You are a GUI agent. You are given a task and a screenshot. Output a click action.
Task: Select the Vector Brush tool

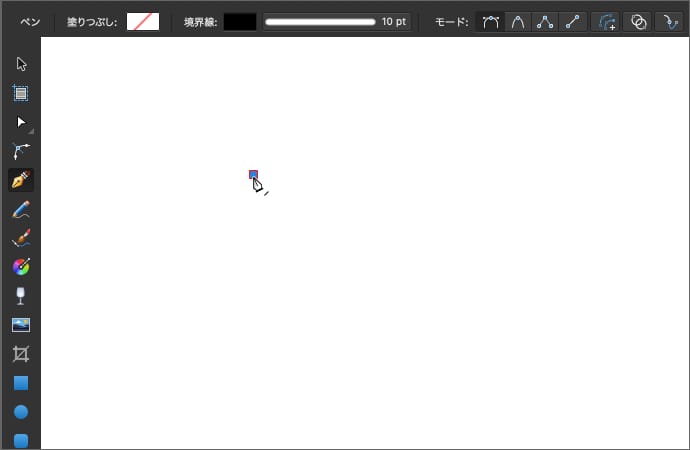pyautogui.click(x=21, y=238)
